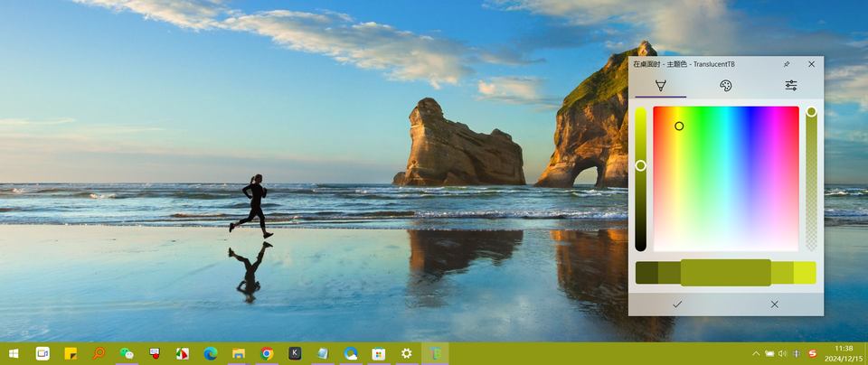
Task: Open the notepad app on taskbar
Action: [x=323, y=353]
